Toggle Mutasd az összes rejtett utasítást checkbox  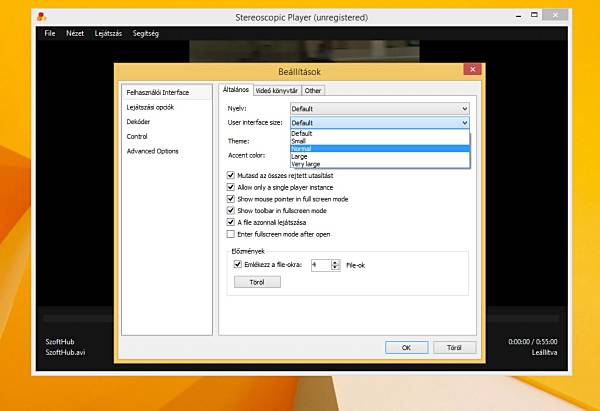coord(230,175)
